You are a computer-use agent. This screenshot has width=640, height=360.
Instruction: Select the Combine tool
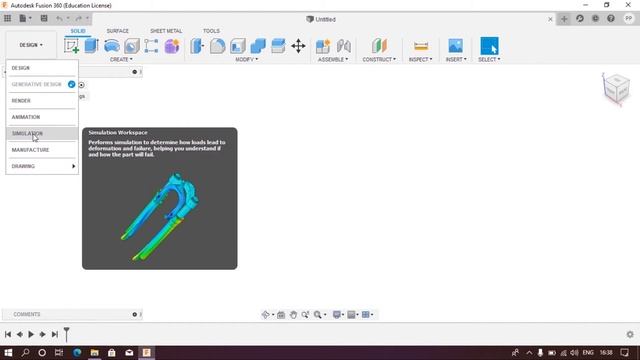click(258, 46)
